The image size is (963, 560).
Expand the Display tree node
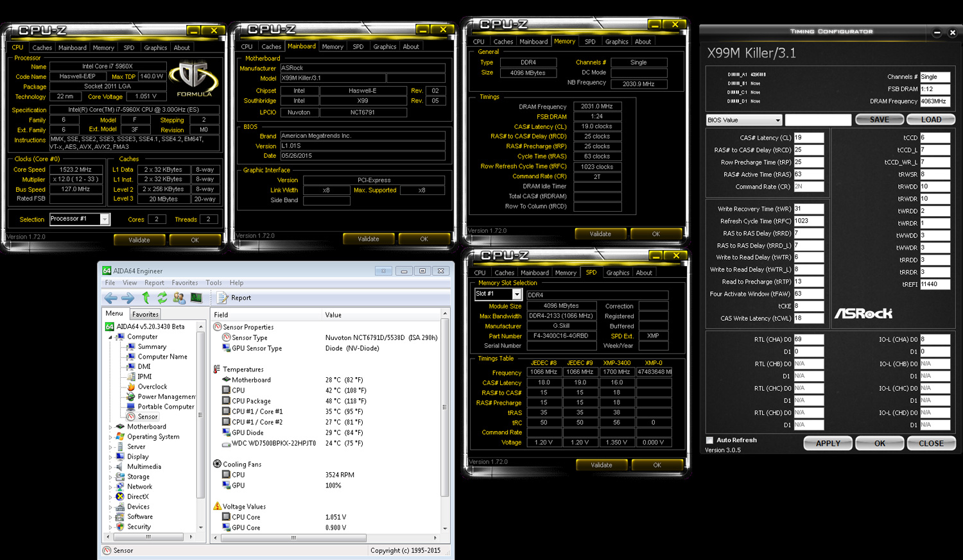click(110, 457)
